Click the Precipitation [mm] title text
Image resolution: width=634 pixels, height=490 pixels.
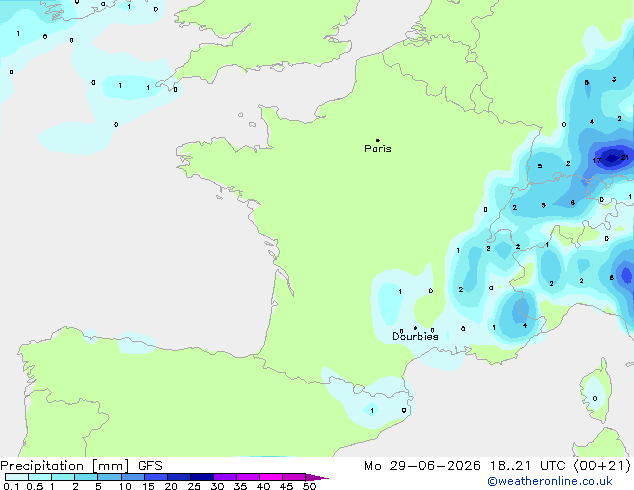coord(65,466)
